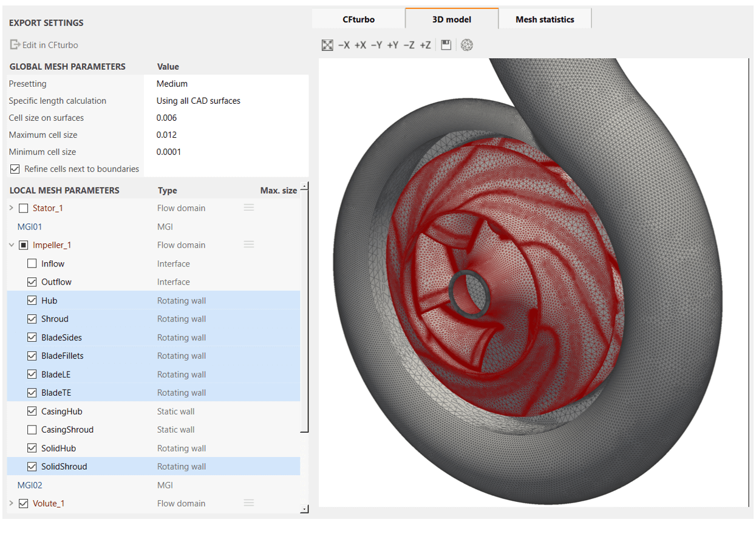756x545 pixels.
Task: Click the local mesh list scrollbar thumb
Action: pos(305,311)
